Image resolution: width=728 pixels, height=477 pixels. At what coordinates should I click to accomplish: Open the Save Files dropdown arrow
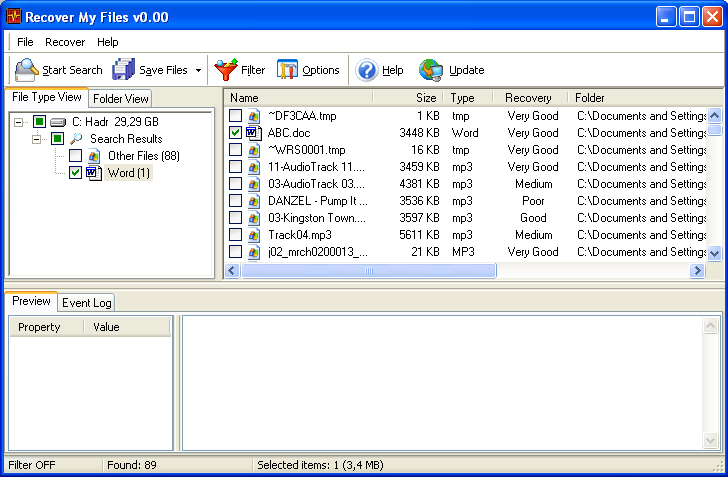tap(198, 71)
